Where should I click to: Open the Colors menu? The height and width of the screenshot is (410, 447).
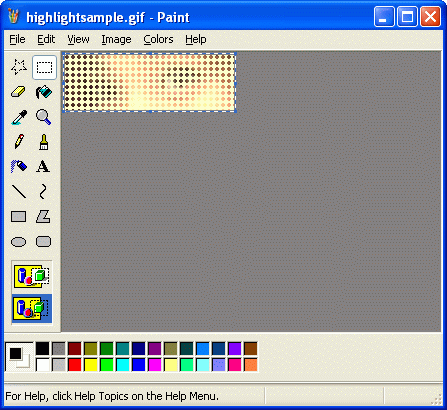point(158,39)
